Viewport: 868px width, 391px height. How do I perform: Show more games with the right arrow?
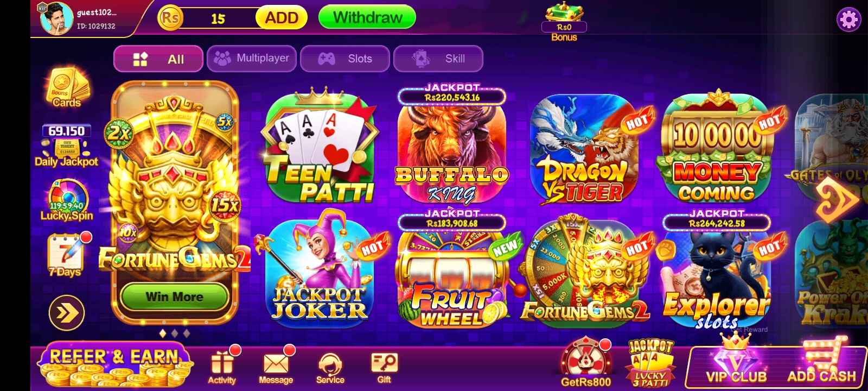(x=837, y=199)
